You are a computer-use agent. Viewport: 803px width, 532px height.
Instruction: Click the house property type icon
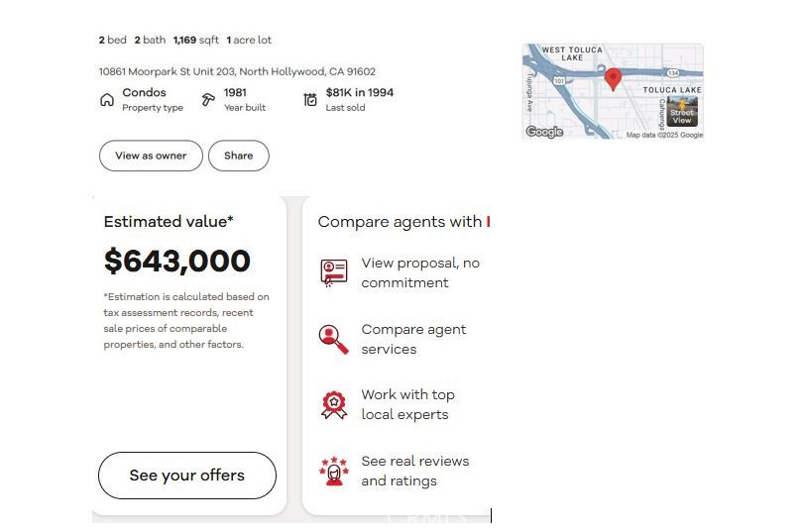tap(106, 100)
